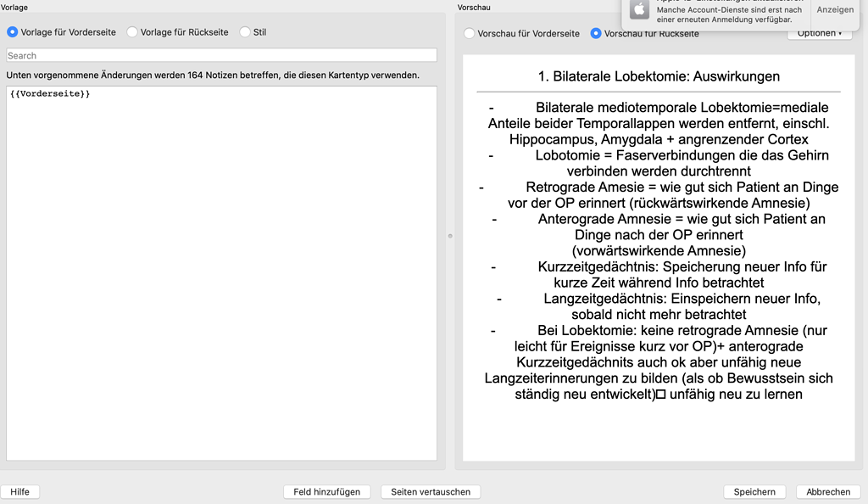Open Hilfe for the template editor

pyautogui.click(x=19, y=491)
